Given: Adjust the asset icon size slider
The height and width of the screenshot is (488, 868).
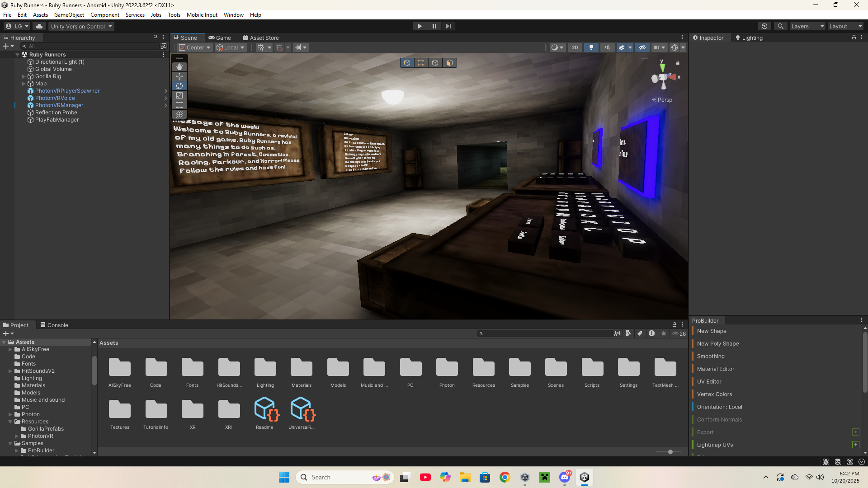Looking at the screenshot, I should pyautogui.click(x=670, y=452).
